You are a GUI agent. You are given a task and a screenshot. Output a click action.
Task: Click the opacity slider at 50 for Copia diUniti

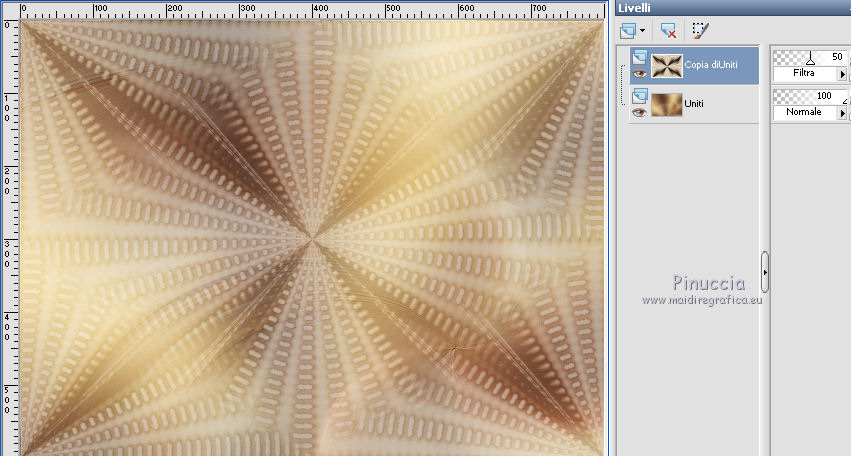(810, 58)
